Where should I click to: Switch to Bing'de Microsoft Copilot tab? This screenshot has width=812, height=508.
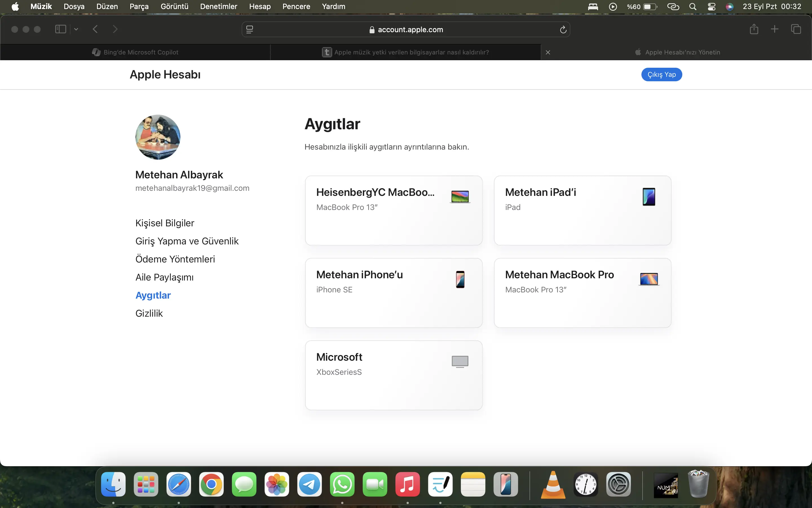click(135, 52)
